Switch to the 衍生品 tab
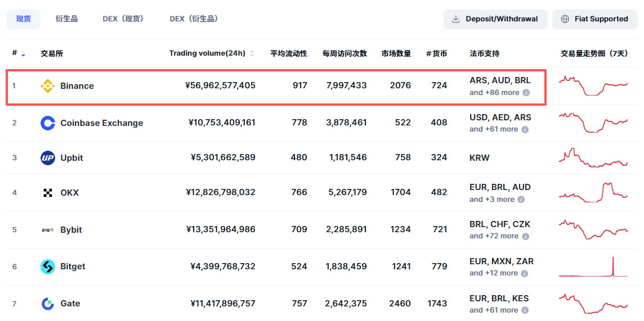The image size is (644, 321). click(66, 19)
